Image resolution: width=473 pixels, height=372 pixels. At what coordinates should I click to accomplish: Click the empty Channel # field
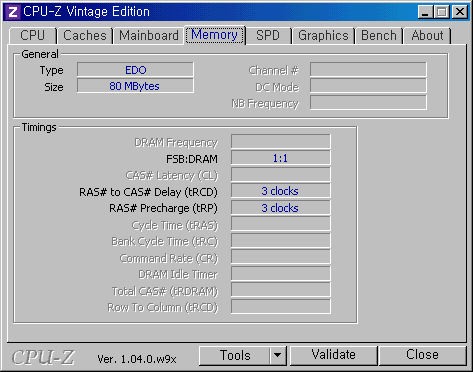coord(368,70)
